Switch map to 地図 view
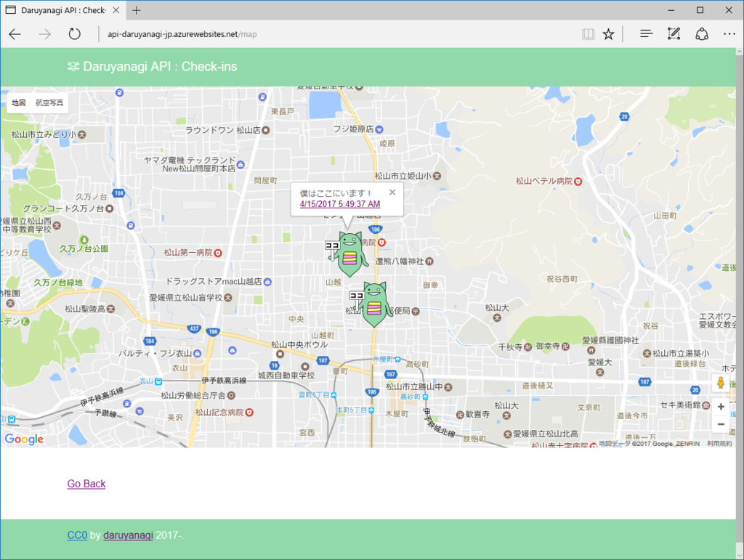This screenshot has height=560, width=744. pyautogui.click(x=19, y=103)
